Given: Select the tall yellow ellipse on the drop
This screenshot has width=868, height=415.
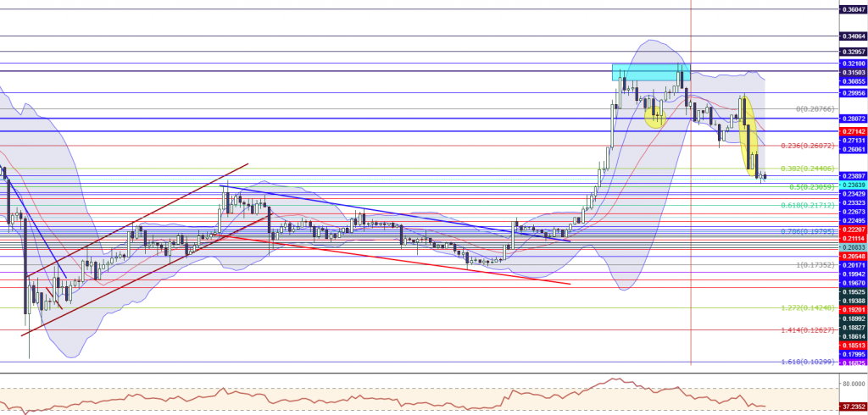Looking at the screenshot, I should point(749,136).
